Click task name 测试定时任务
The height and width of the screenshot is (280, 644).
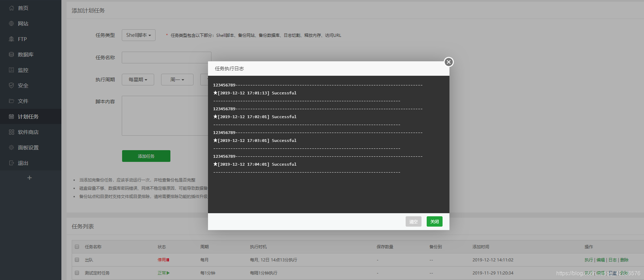(97, 273)
